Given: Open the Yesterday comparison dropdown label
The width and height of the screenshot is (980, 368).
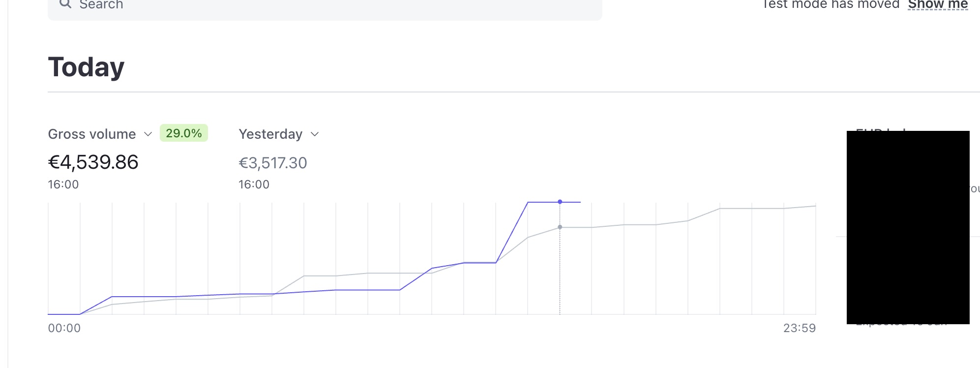Looking at the screenshot, I should click(270, 134).
